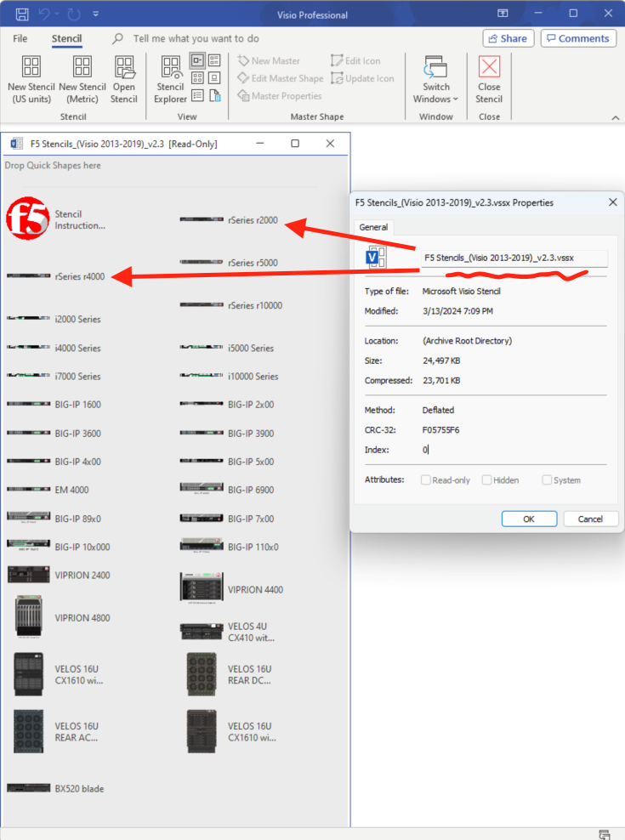This screenshot has height=840, width=625.
Task: Click Cancel in Properties dialog
Action: (590, 519)
